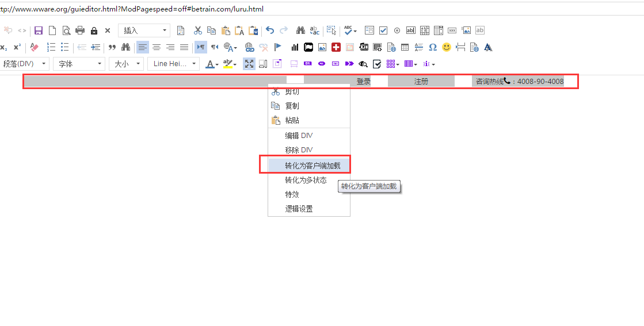This screenshot has width=644, height=326.
Task: Insert a bulleted list
Action: 65,48
